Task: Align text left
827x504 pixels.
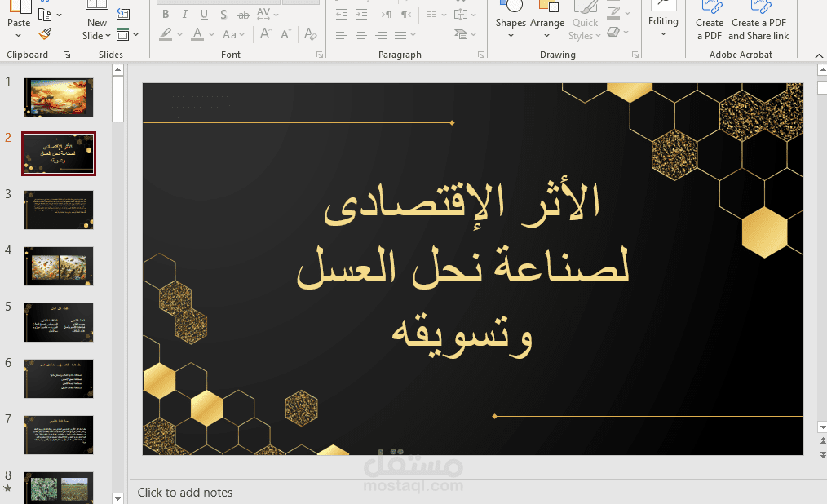Action: (x=342, y=35)
